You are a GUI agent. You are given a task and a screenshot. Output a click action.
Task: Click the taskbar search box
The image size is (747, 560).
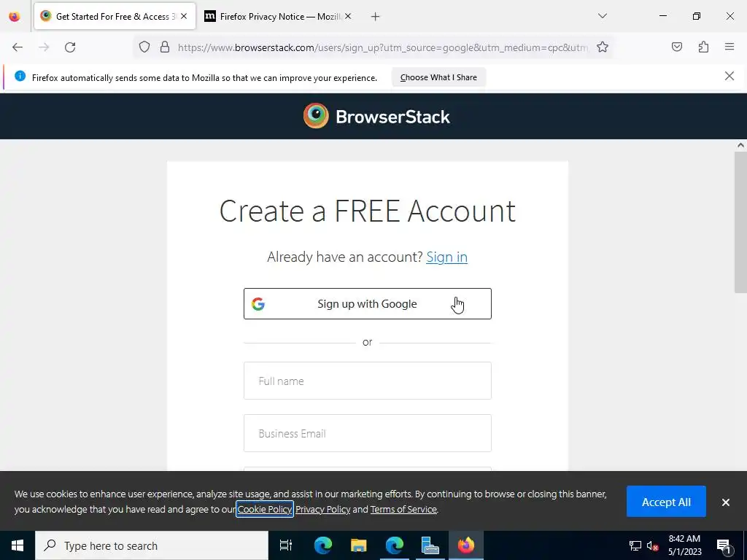(152, 545)
